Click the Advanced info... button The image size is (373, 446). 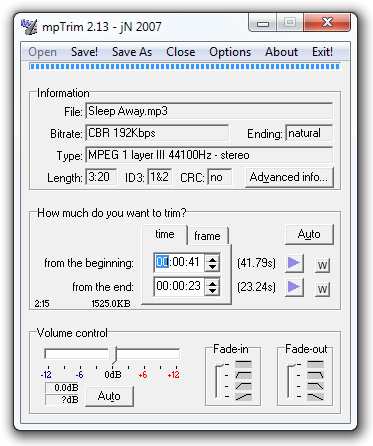[x=289, y=177]
